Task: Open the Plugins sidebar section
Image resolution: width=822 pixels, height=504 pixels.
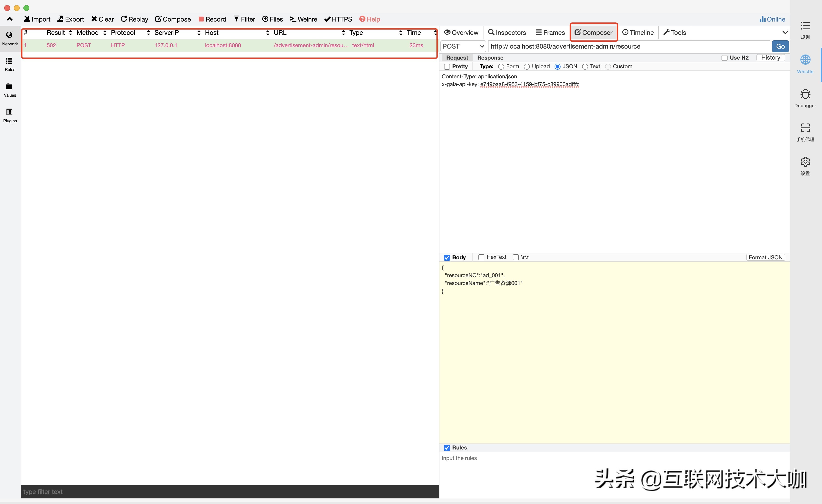Action: (x=10, y=116)
